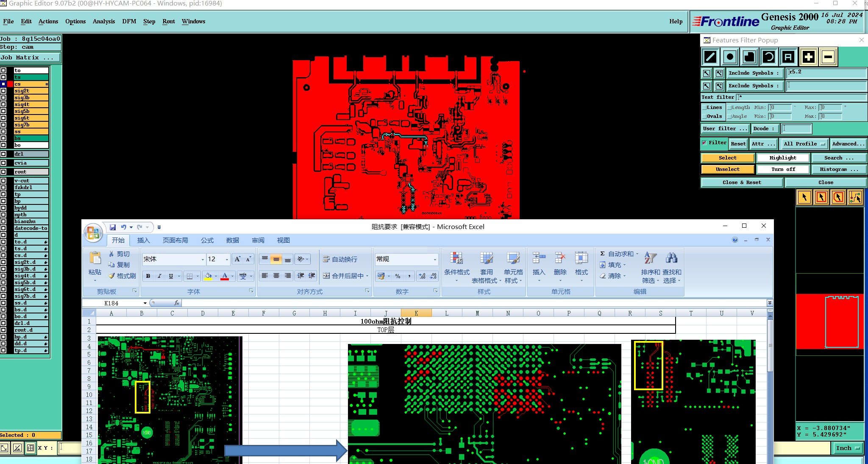Uncheck the Filter checkbox
This screenshot has width=868, height=464.
click(704, 143)
